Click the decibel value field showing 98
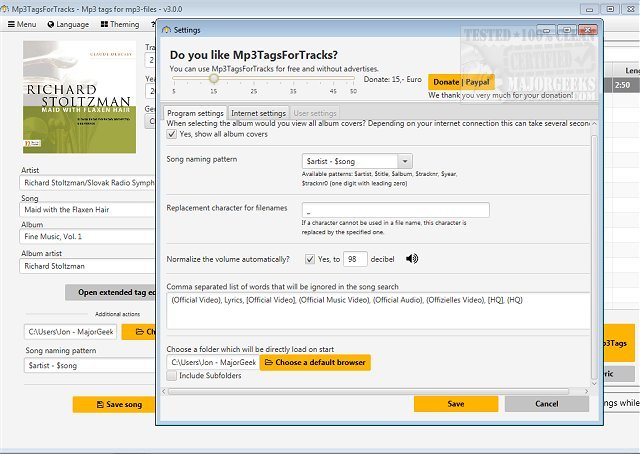This screenshot has height=454, width=640. 355,259
